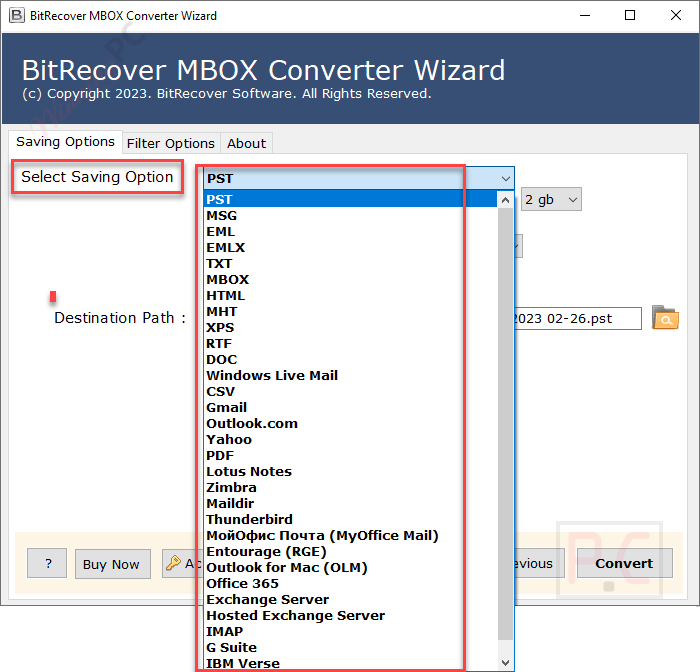
Task: Collapse the saving option combo box arrow
Action: (505, 179)
